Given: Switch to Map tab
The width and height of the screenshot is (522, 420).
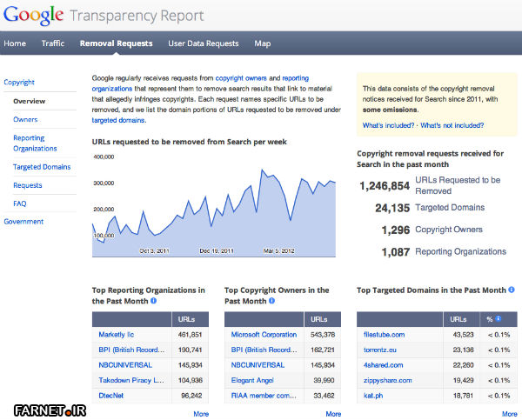Looking at the screenshot, I should point(263,43).
